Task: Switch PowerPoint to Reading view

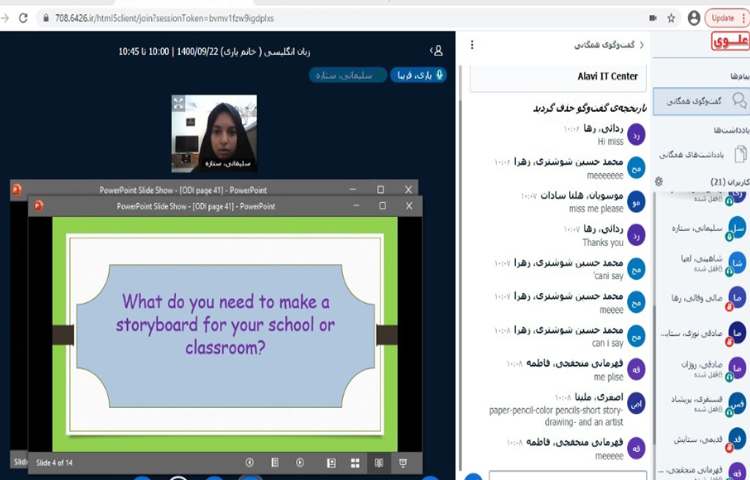Action: (379, 462)
